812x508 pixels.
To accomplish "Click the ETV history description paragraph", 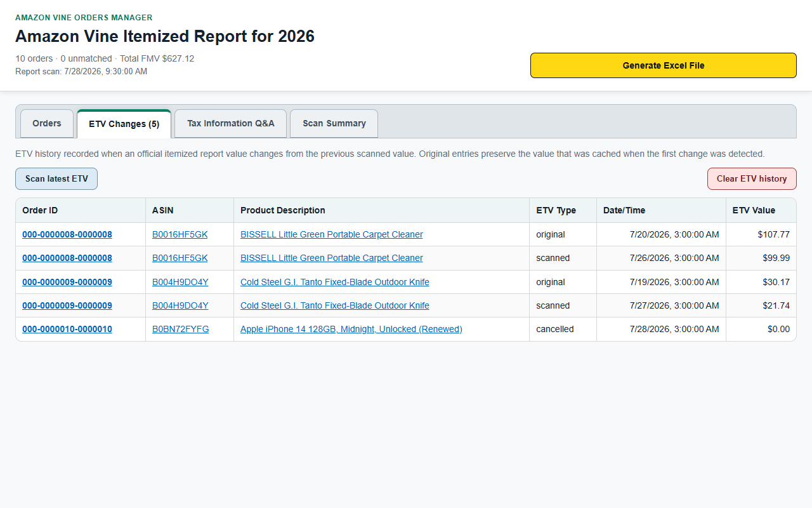I will (x=390, y=154).
